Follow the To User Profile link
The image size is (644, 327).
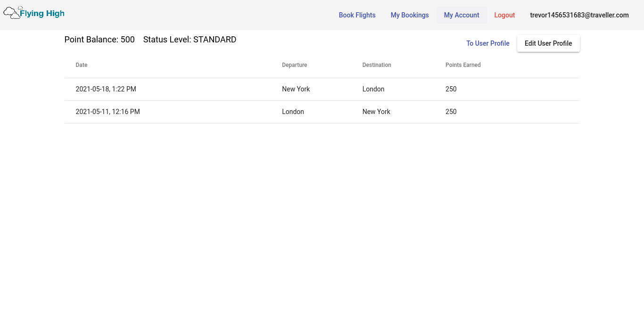pos(488,43)
